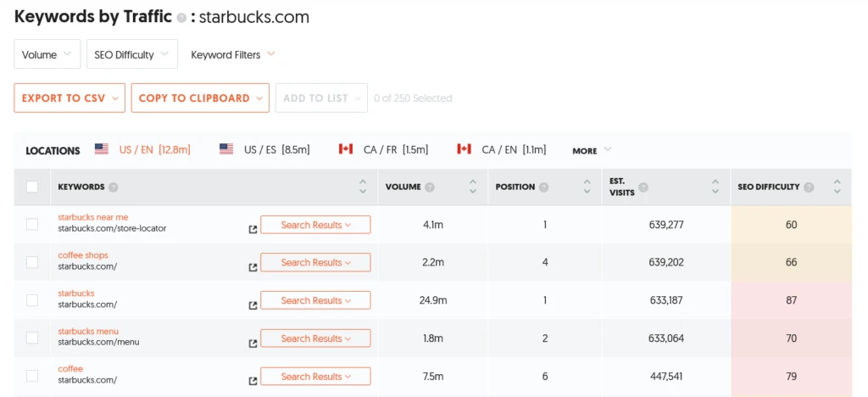Check the coffee row checkbox

[x=32, y=376]
